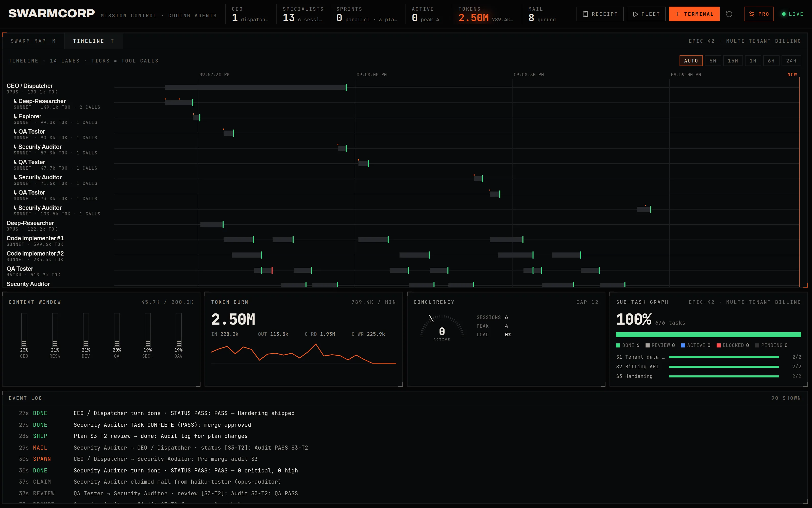Click the green DONE legend swatch
The image size is (812, 508).
tap(618, 345)
